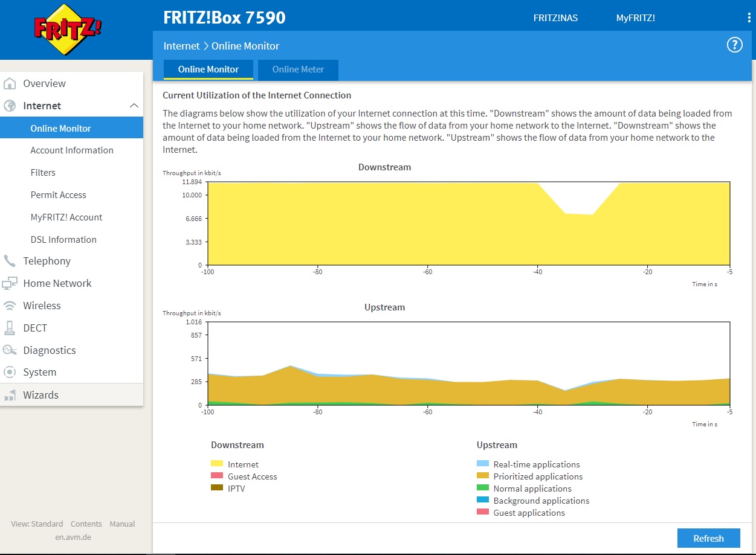Click the Upstream chart title

coord(384,307)
